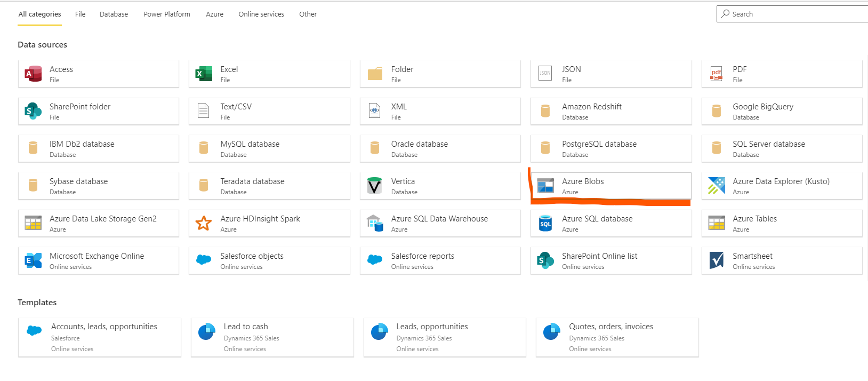This screenshot has width=868, height=381.
Task: Open the Online services tab
Action: pos(261,14)
